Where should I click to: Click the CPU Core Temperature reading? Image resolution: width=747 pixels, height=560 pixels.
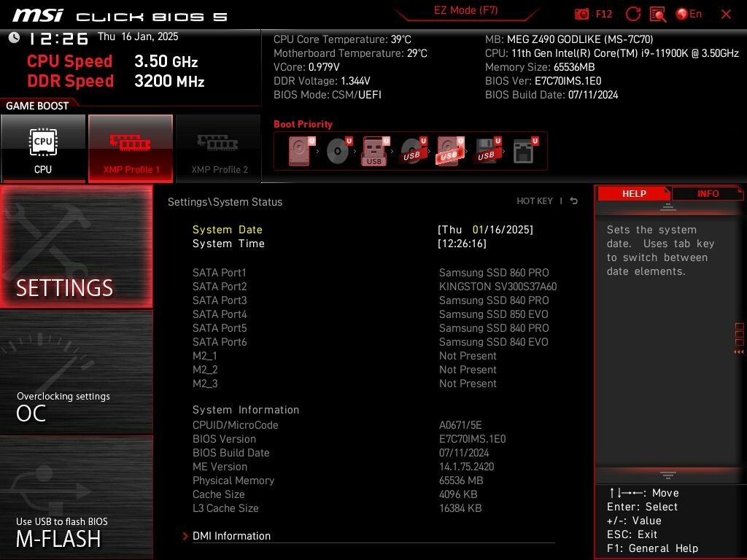(342, 39)
